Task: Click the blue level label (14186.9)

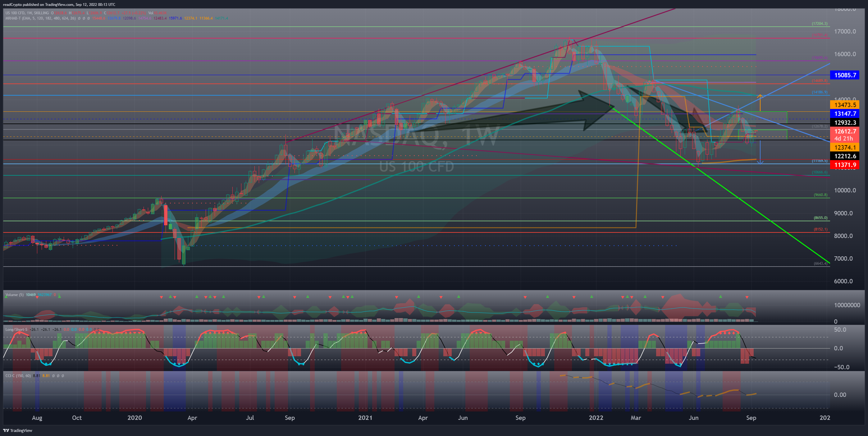Action: coord(820,92)
